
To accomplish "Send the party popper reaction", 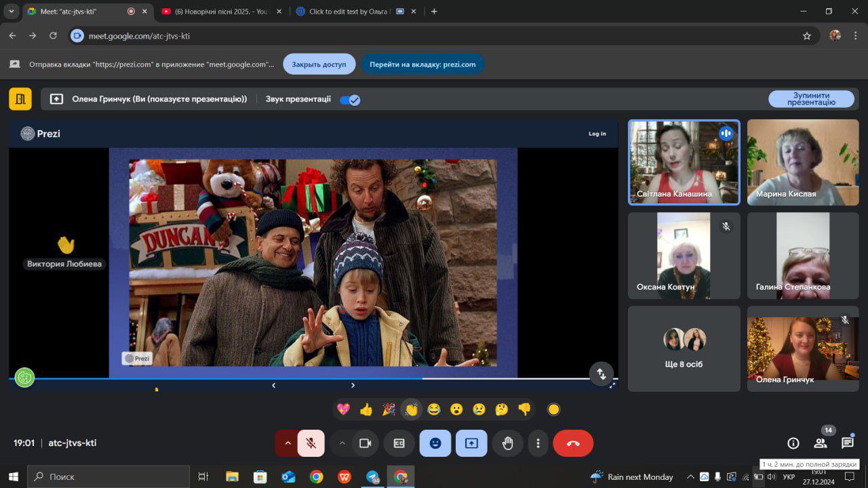I will pyautogui.click(x=389, y=409).
